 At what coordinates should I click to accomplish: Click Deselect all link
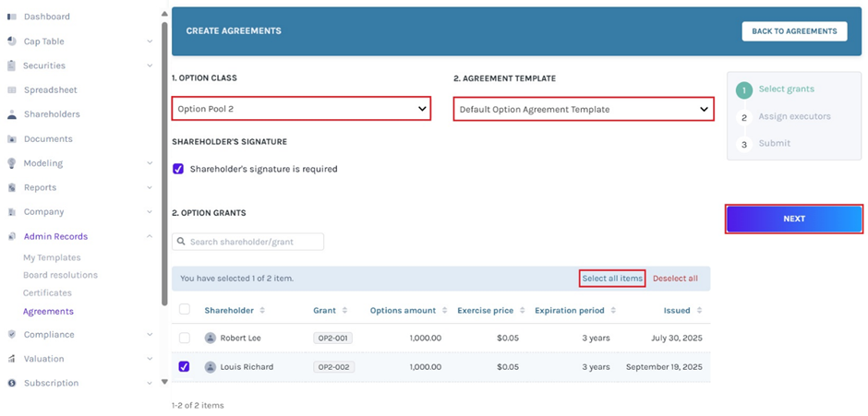pos(675,279)
